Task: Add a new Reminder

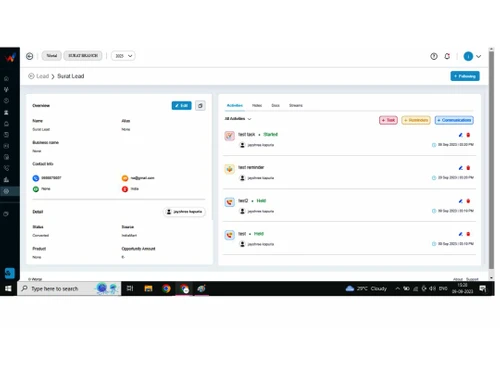Action: pyautogui.click(x=416, y=120)
